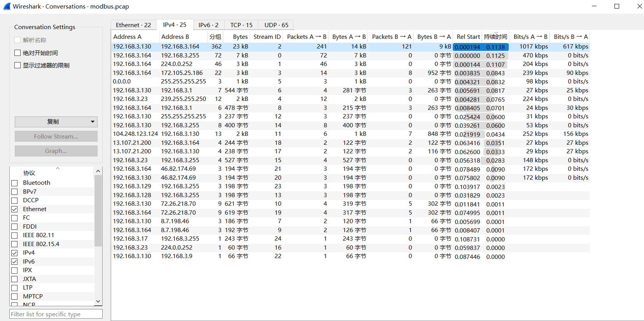Click the 156 kbps B → A value
The image size is (644, 321).
pyautogui.click(x=576, y=134)
